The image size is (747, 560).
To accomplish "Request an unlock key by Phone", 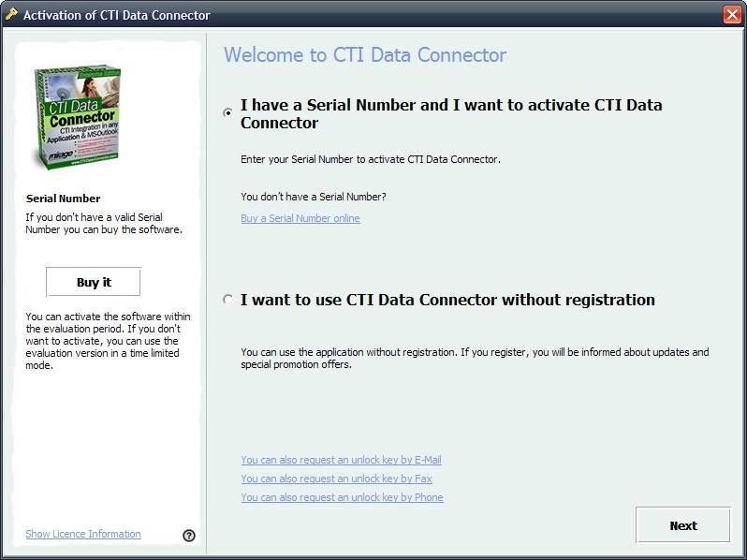I will [x=342, y=497].
